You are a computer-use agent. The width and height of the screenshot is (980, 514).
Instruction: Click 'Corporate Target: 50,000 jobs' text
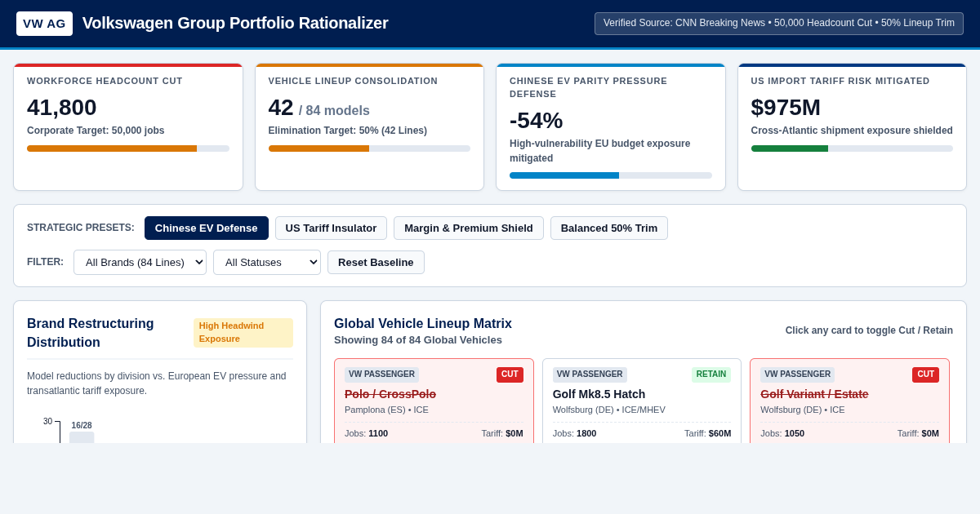[96, 131]
